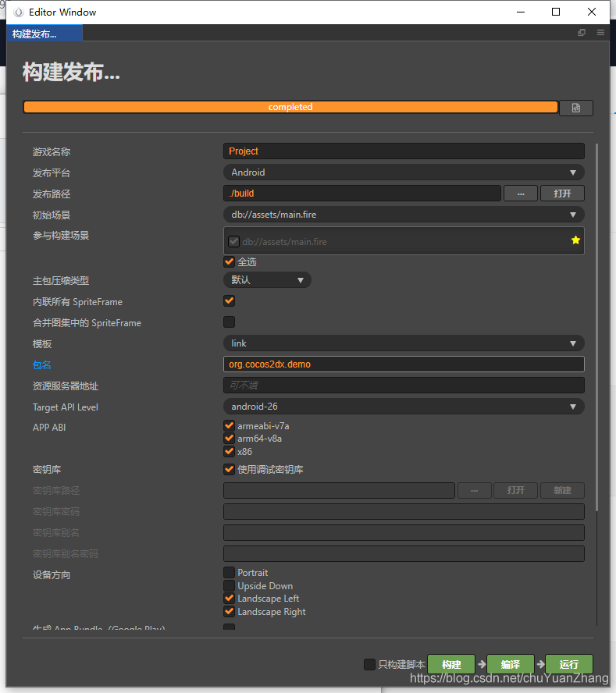Click the org.cocos2dx.demo package name field
This screenshot has width=616, height=693.
click(x=404, y=364)
